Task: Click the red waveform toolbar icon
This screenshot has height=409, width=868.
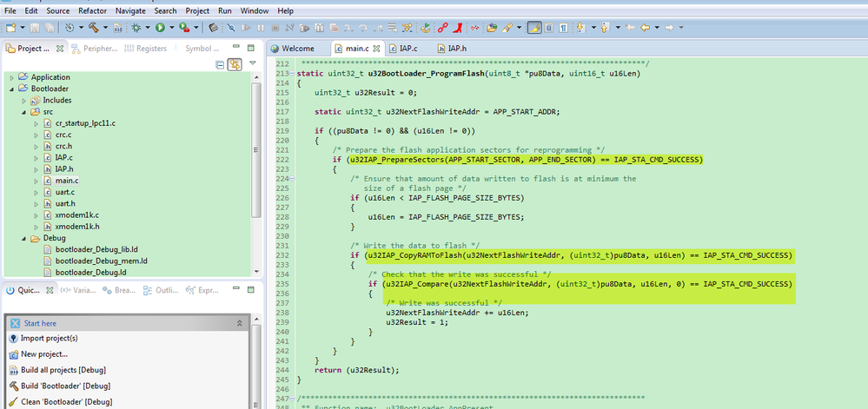Action: tap(474, 28)
